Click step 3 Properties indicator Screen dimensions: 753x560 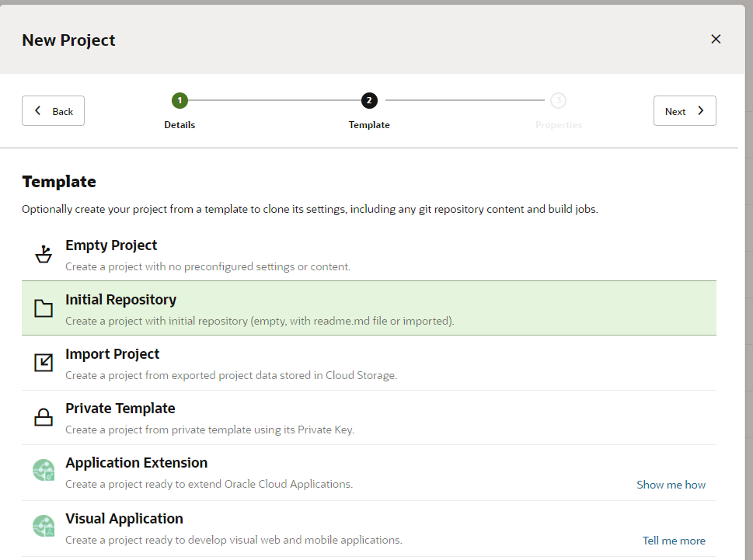[x=559, y=100]
